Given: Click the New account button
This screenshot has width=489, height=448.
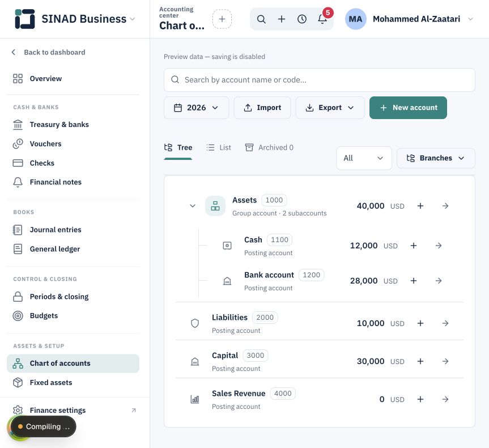Looking at the screenshot, I should point(408,108).
